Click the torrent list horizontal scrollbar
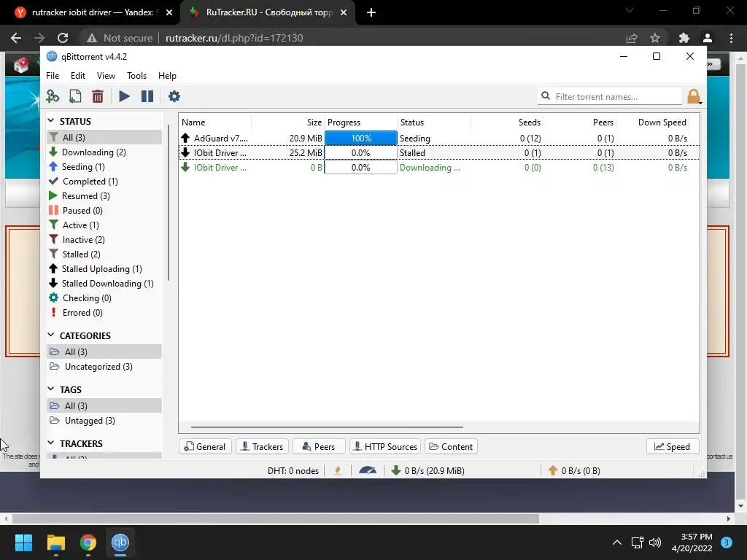This screenshot has height=560, width=747. [x=327, y=427]
